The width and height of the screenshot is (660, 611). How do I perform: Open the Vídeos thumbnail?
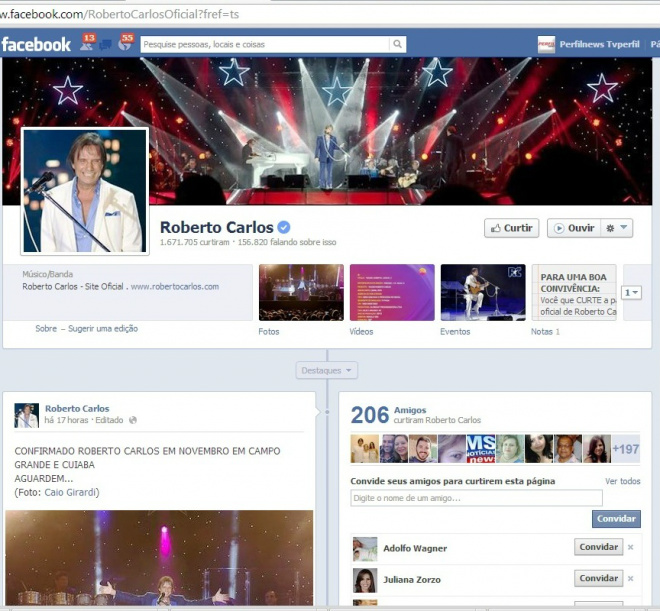(x=392, y=292)
